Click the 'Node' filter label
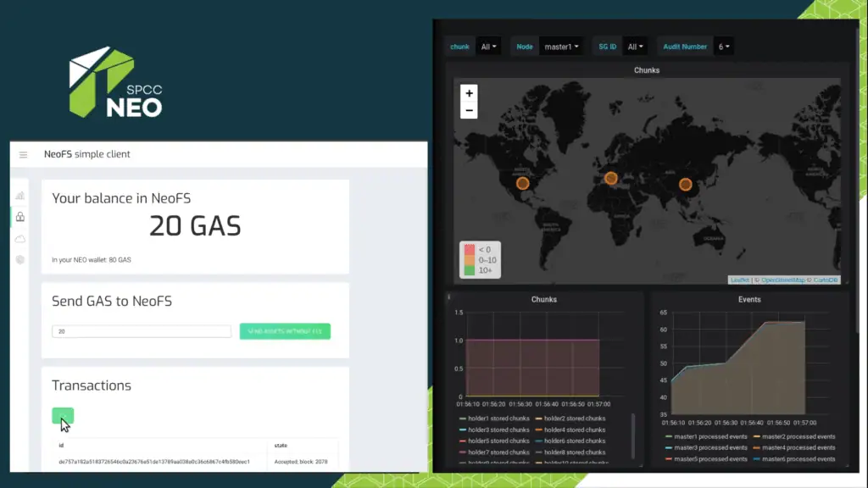 (x=524, y=47)
